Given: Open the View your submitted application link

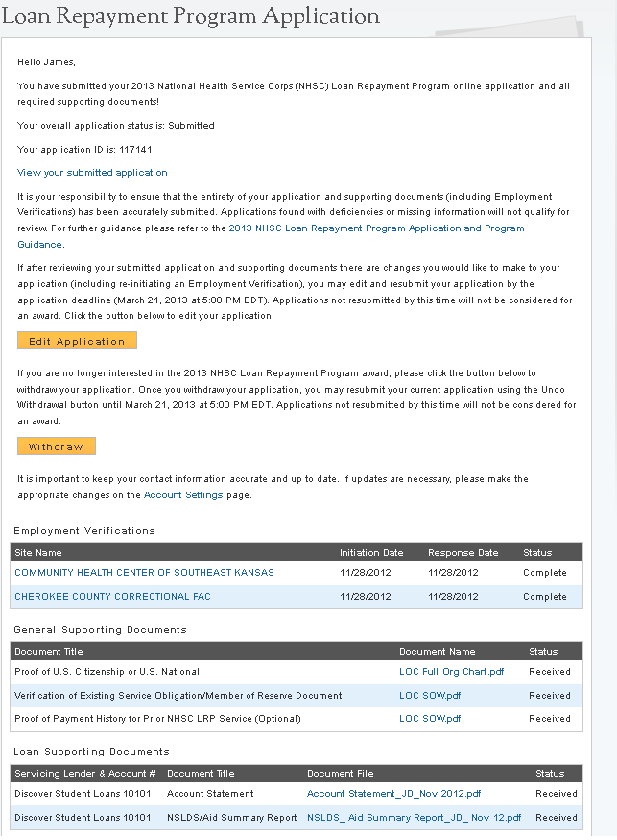Looking at the screenshot, I should click(x=92, y=173).
